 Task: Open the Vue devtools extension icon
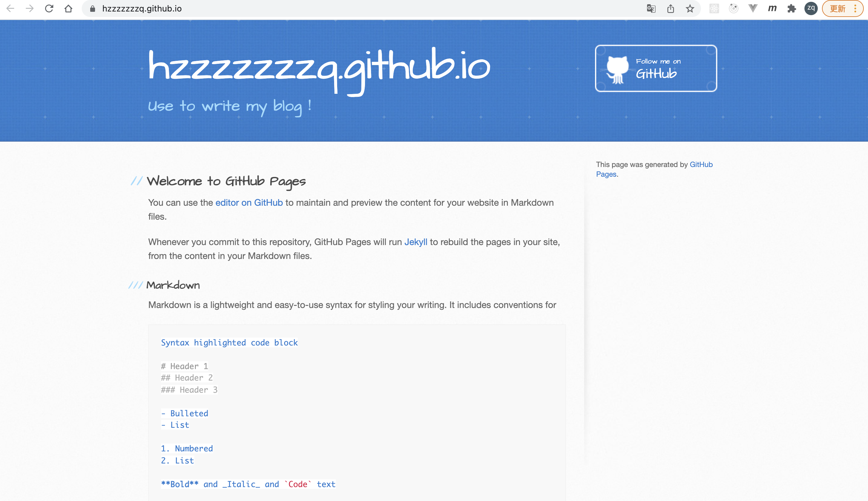point(753,8)
